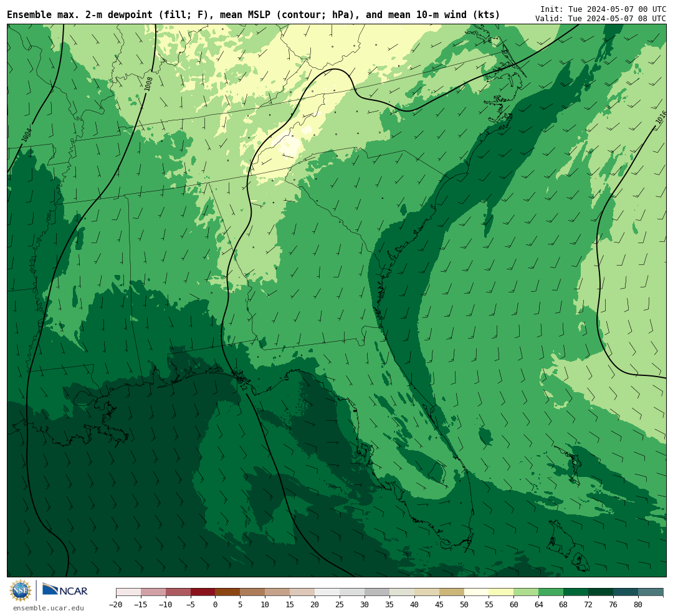673x616 pixels.
Task: Pick the 64 to 68 medium green swatch
Action: (551, 592)
